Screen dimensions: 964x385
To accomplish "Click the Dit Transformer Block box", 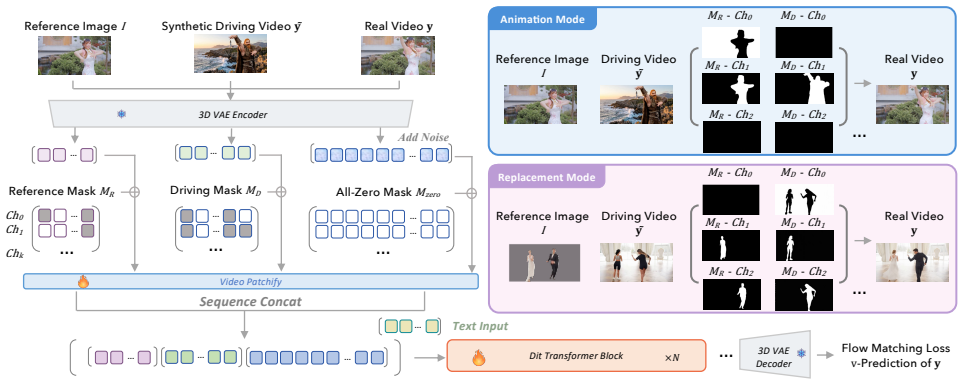I will pyautogui.click(x=576, y=355).
